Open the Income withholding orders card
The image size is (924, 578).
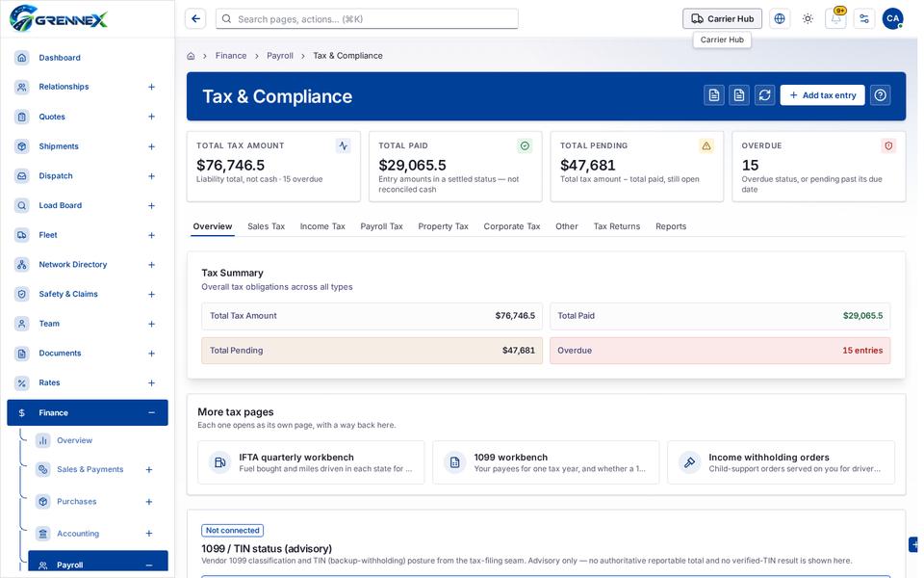pyautogui.click(x=781, y=462)
